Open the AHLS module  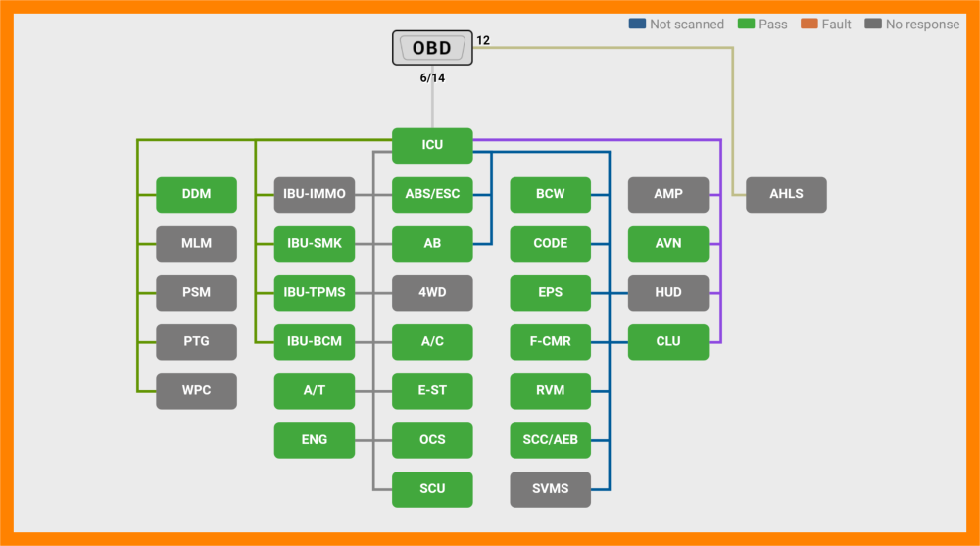click(x=786, y=194)
